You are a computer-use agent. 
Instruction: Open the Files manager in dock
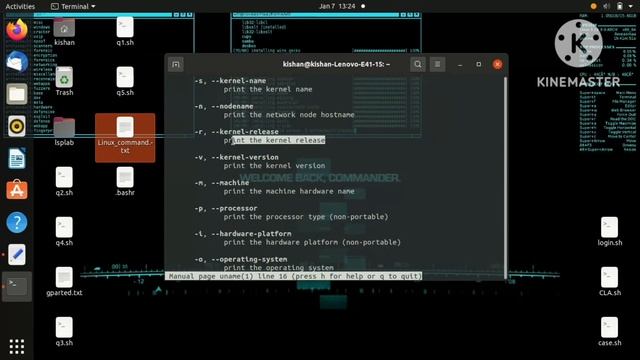pos(17,94)
